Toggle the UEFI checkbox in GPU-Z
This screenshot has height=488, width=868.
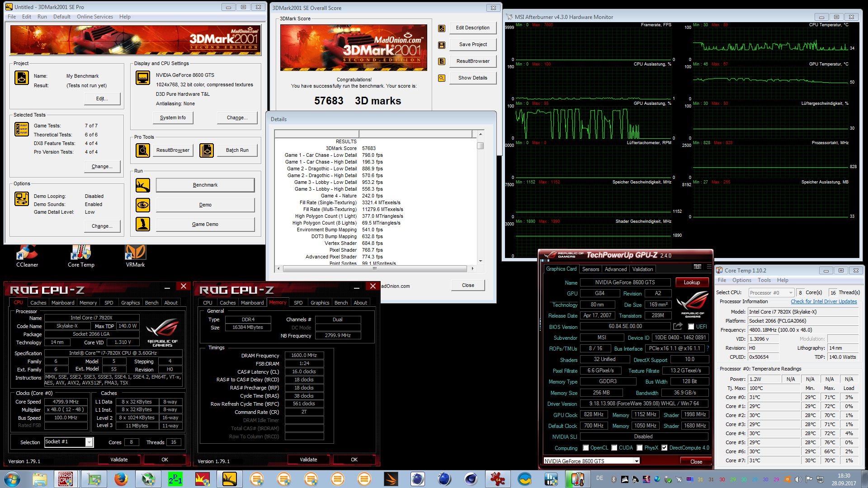tap(691, 327)
